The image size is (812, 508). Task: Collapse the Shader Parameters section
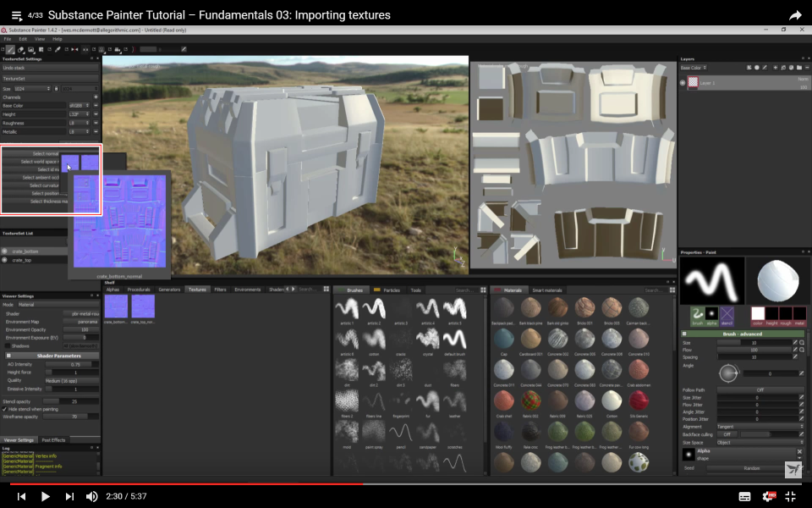[8, 356]
